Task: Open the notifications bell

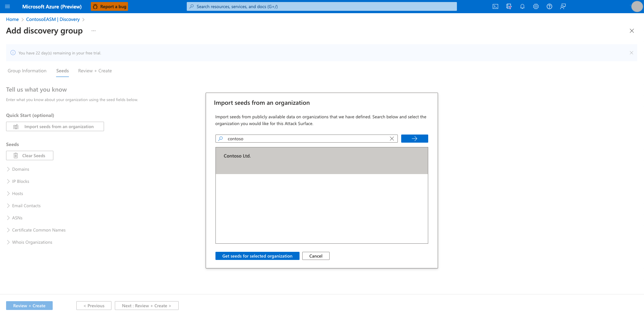Action: [x=522, y=6]
